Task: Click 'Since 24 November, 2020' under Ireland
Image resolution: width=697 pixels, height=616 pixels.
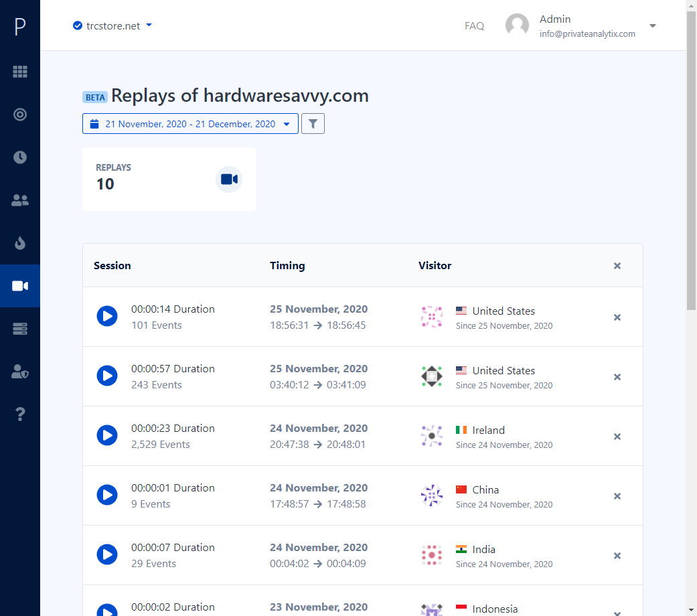Action: 504,445
